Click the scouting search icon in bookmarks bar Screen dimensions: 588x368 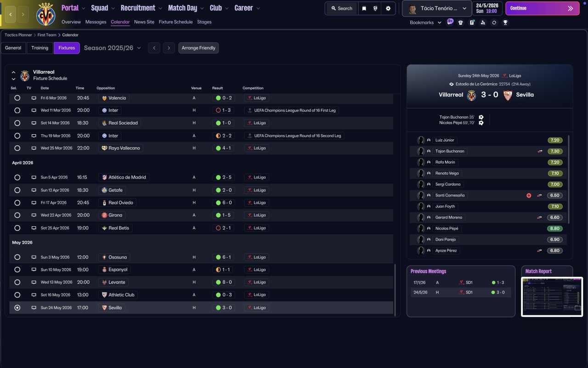(x=483, y=23)
